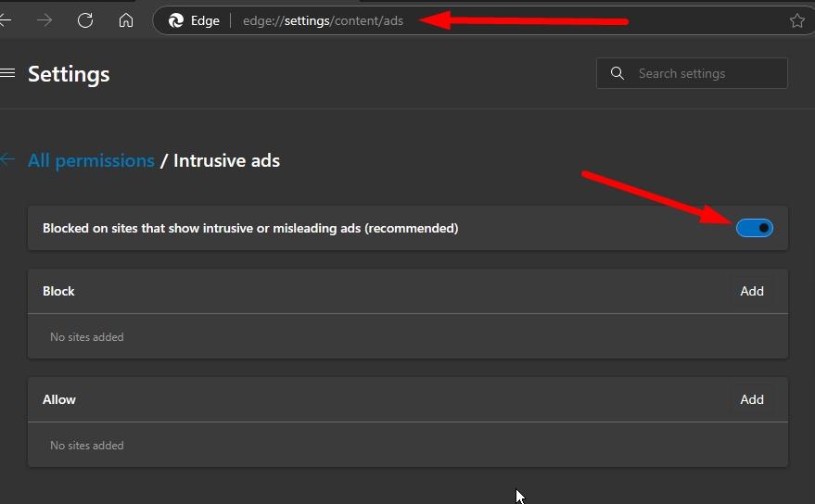
Task: Click 'No sites added' under Allow
Action: [x=87, y=446]
